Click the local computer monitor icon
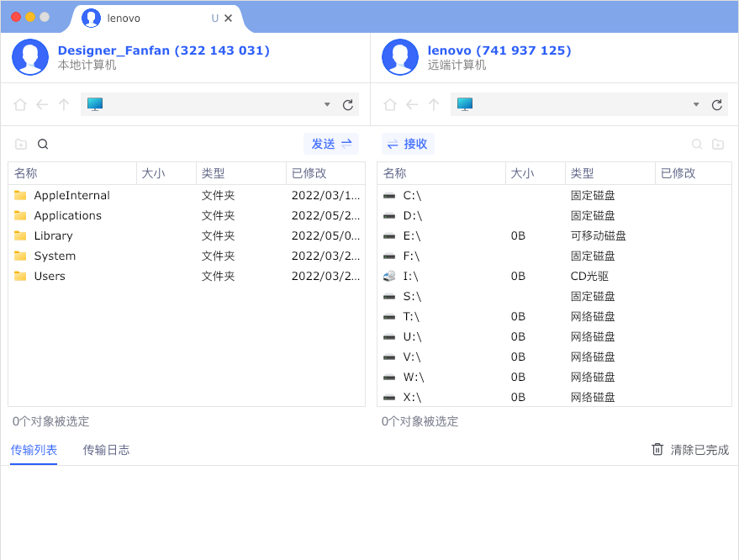 (95, 104)
